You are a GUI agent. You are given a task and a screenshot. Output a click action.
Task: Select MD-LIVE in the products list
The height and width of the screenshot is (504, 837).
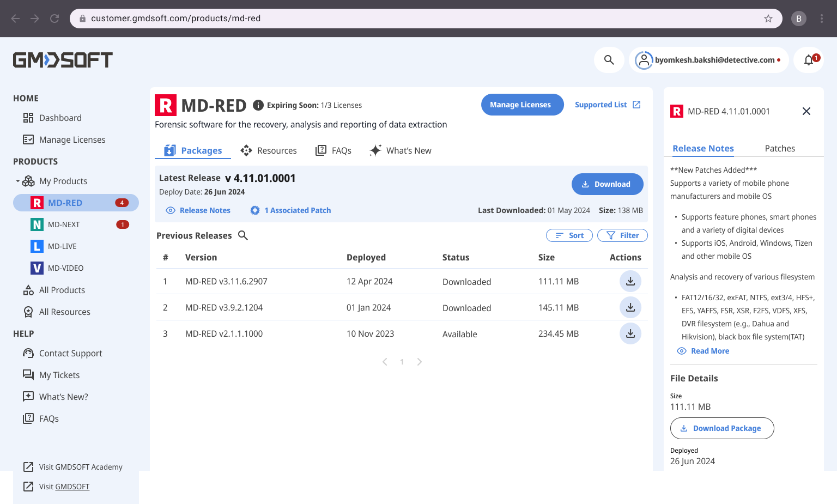point(54,246)
